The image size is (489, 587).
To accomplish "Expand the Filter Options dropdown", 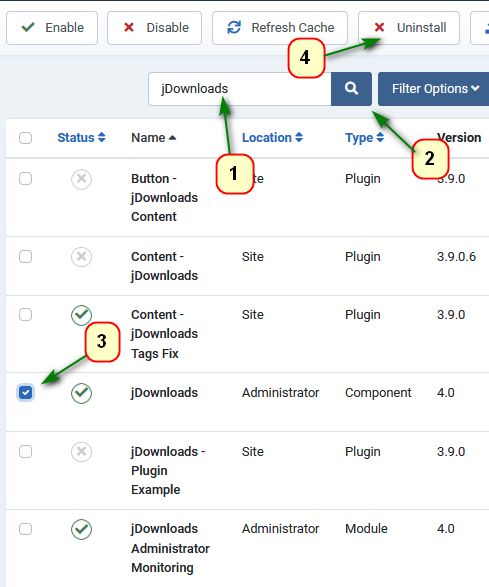I will (434, 89).
